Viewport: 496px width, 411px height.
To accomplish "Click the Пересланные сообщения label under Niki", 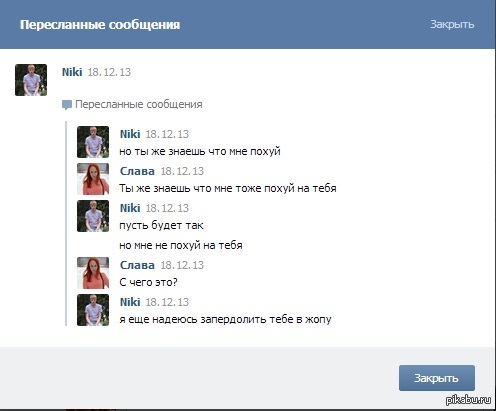I will tap(139, 104).
